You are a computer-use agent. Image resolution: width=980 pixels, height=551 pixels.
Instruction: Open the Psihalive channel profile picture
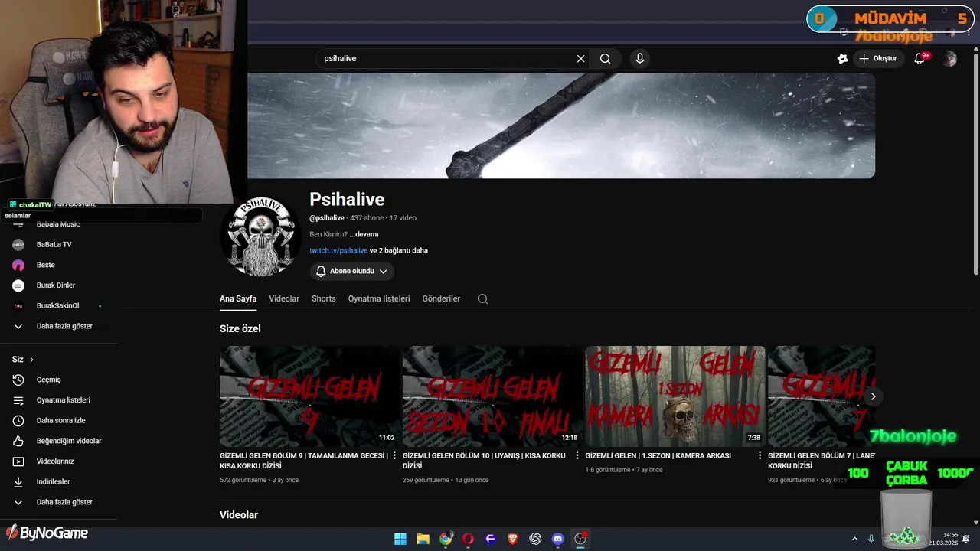tap(260, 236)
